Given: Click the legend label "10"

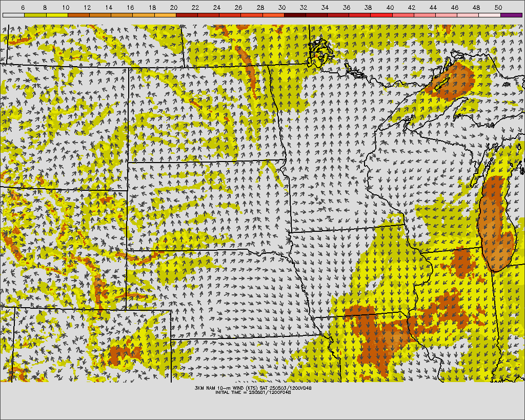Looking at the screenshot, I should 66,7.
